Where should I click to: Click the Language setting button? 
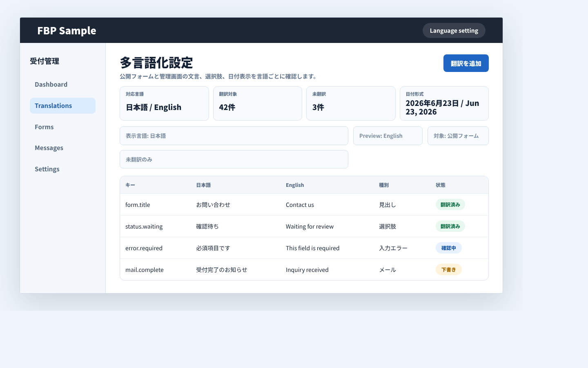tap(454, 31)
